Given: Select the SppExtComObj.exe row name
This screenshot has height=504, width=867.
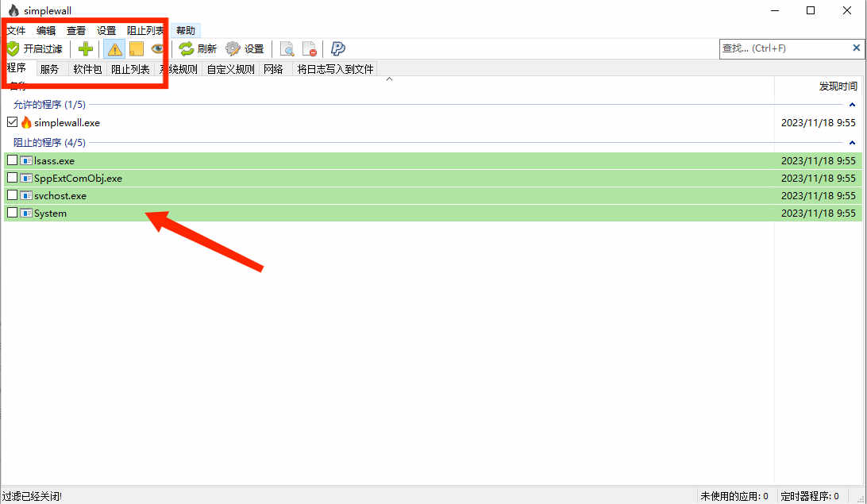Looking at the screenshot, I should [x=78, y=179].
